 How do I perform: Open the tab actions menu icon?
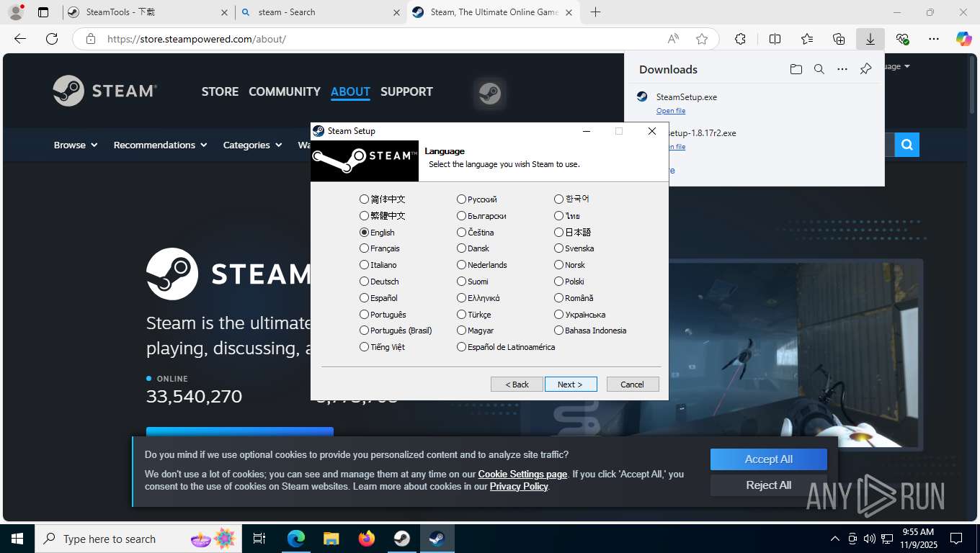tap(43, 12)
